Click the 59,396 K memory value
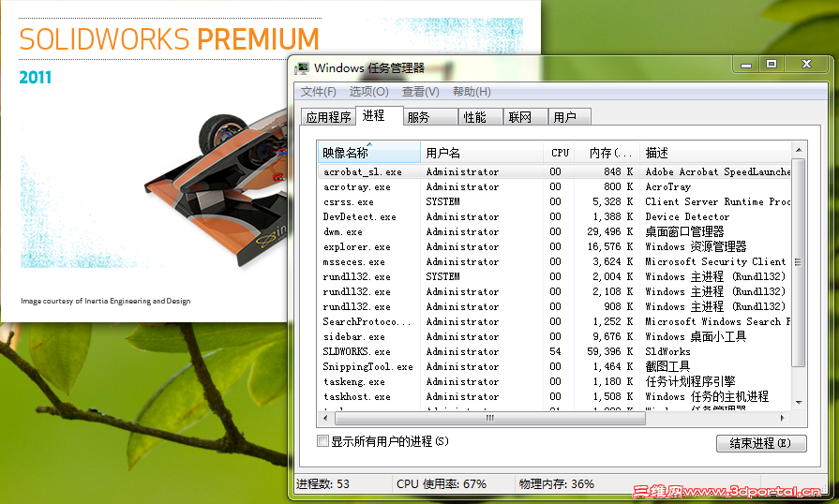 pos(610,351)
